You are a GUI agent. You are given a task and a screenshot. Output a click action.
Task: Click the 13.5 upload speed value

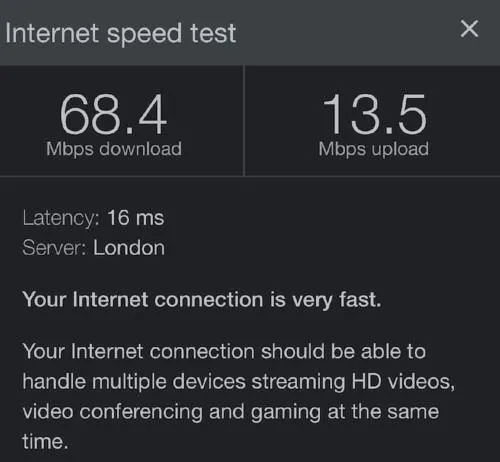click(374, 114)
